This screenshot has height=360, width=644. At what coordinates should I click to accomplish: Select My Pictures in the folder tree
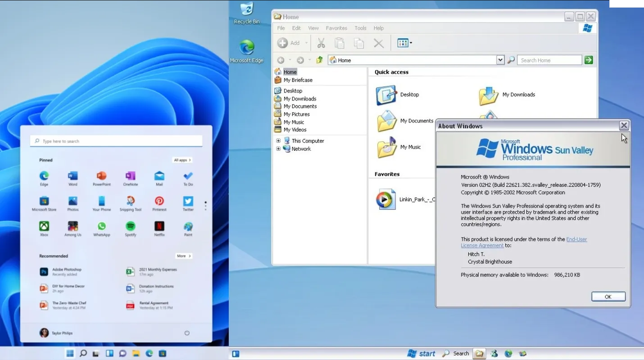[292, 114]
